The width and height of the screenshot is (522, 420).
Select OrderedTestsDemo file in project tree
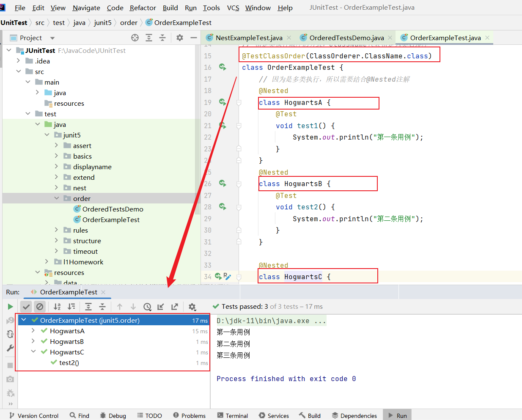(113, 209)
